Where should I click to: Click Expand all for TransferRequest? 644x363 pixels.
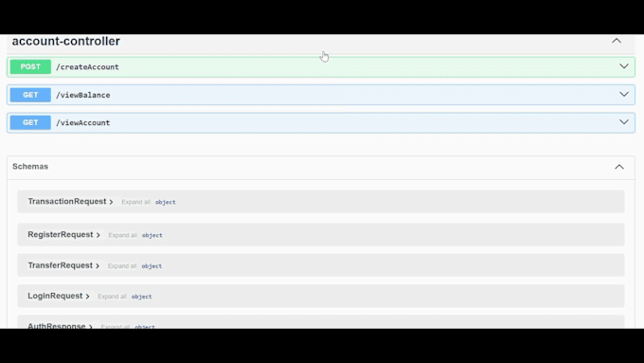pyautogui.click(x=122, y=266)
